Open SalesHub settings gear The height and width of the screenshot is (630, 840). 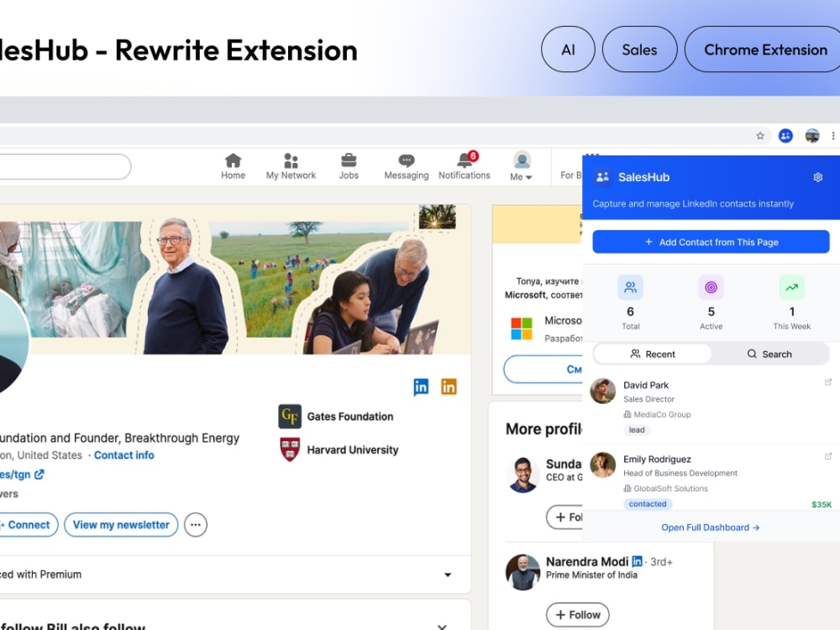[817, 177]
